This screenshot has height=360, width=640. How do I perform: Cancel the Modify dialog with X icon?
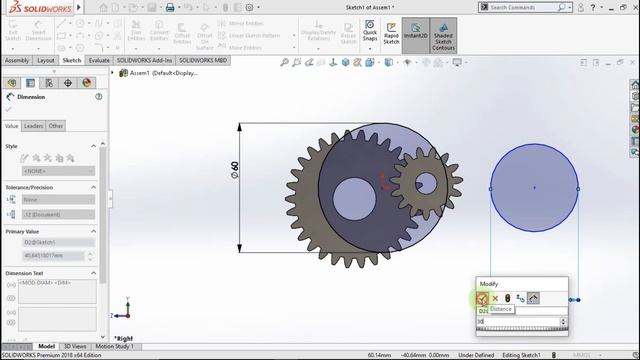tap(495, 298)
